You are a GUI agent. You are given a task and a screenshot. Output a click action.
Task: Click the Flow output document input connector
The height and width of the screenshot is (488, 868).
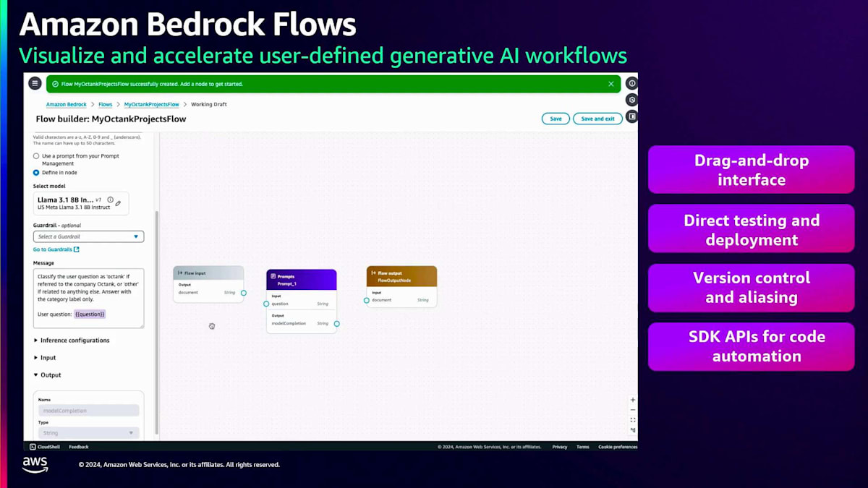click(x=367, y=300)
